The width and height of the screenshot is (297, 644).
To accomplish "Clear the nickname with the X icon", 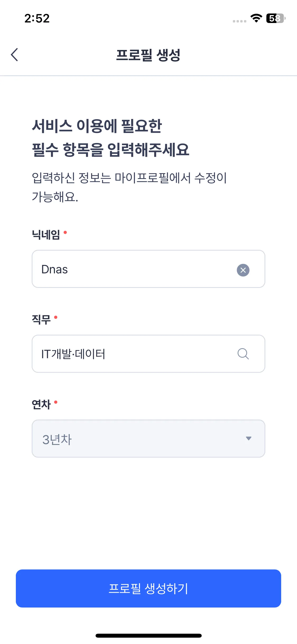I will (243, 270).
